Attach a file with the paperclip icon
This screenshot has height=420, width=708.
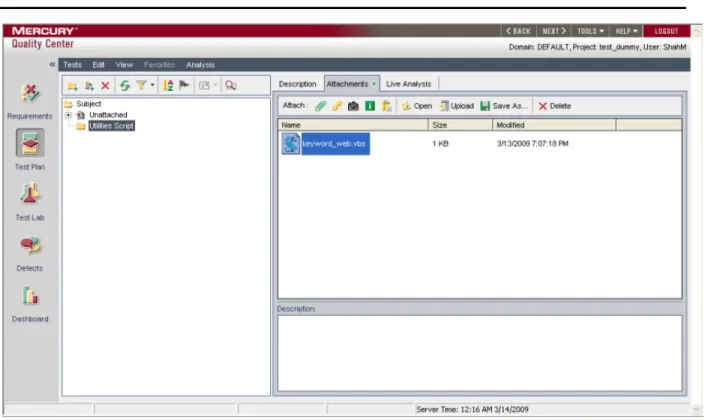(320, 106)
